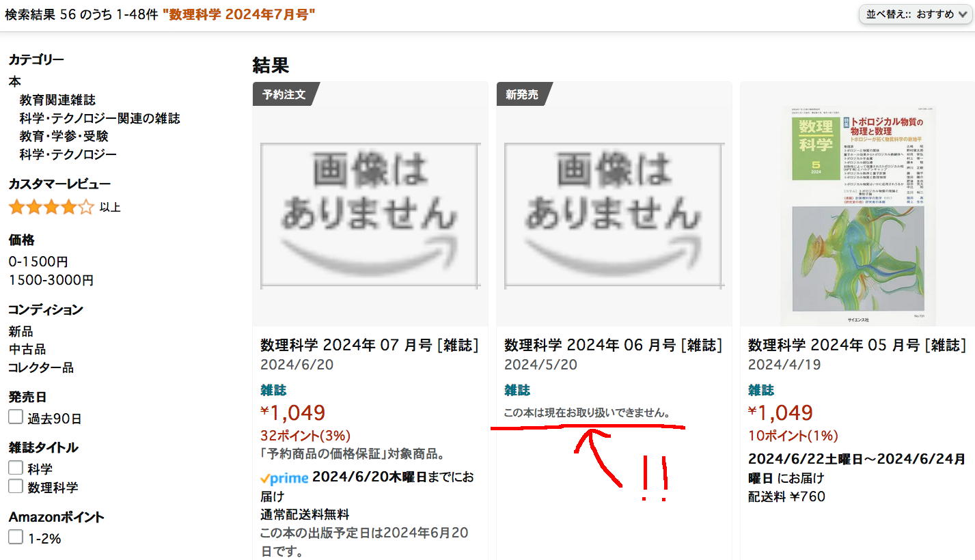Click the ¥1,049 price of 05月号
The width and height of the screenshot is (975, 560).
tap(780, 412)
